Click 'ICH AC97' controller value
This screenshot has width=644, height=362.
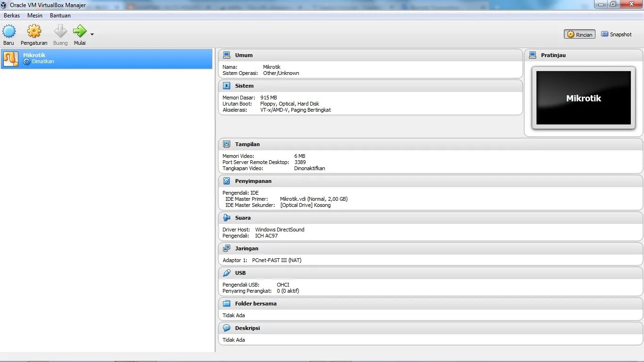(266, 236)
